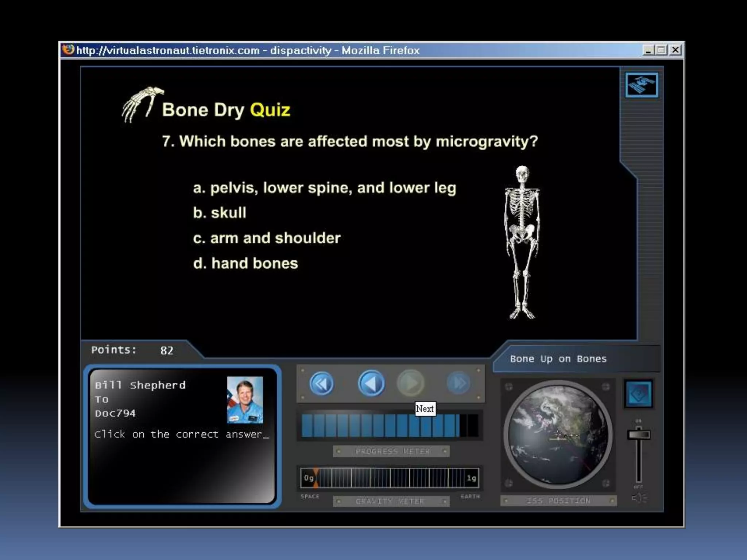Open the Bone Up on Bones tab
The image size is (747, 560).
pyautogui.click(x=558, y=359)
